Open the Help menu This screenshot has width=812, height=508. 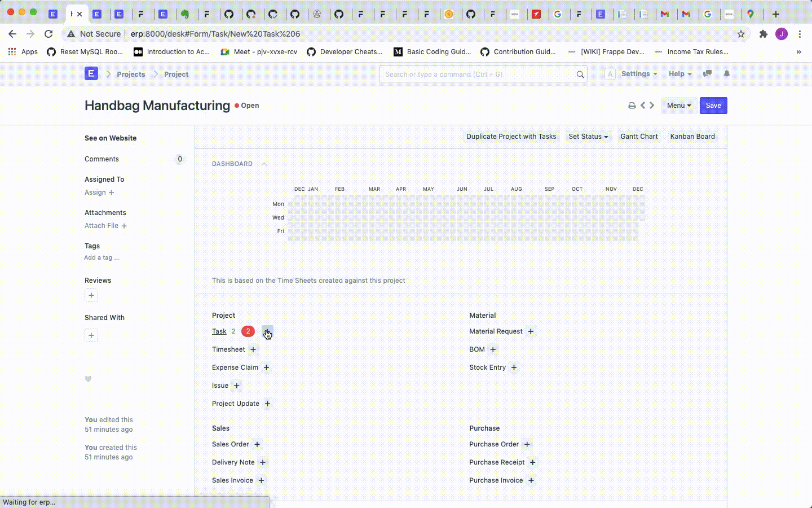tap(680, 74)
